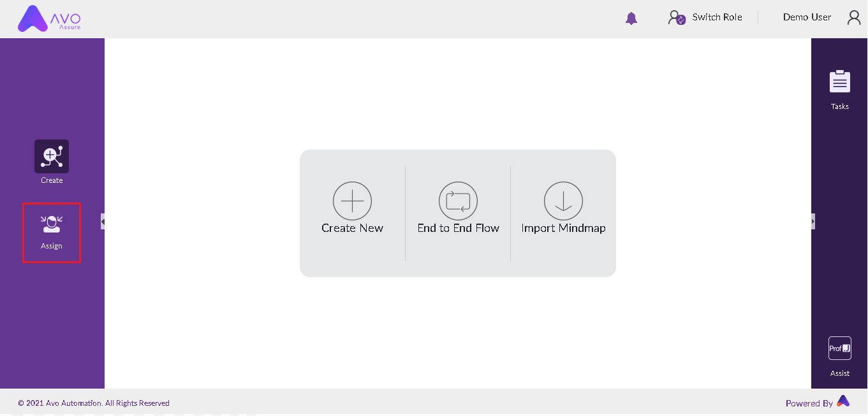This screenshot has width=868, height=416.
Task: Click the notification bell icon
Action: pos(631,18)
